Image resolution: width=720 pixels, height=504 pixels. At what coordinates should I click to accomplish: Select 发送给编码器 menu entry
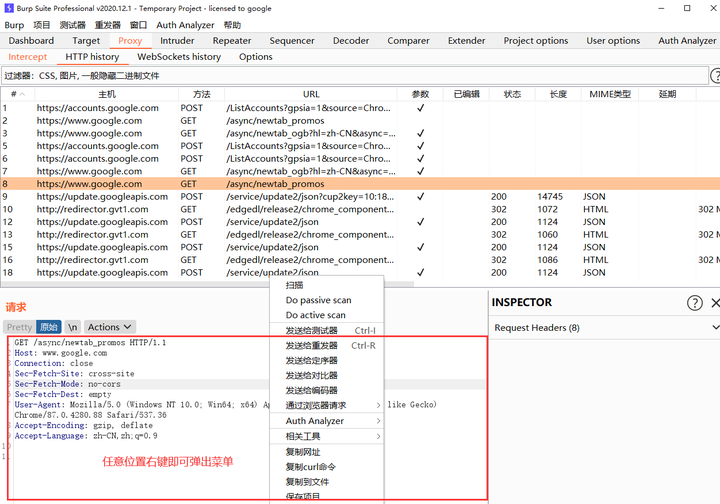click(x=327, y=391)
